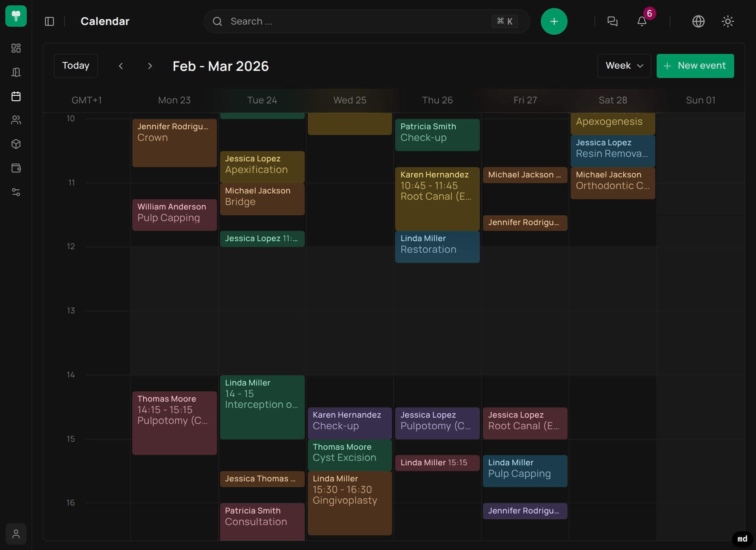Open the wallet icon in sidebar
This screenshot has height=550, width=756.
tap(16, 168)
